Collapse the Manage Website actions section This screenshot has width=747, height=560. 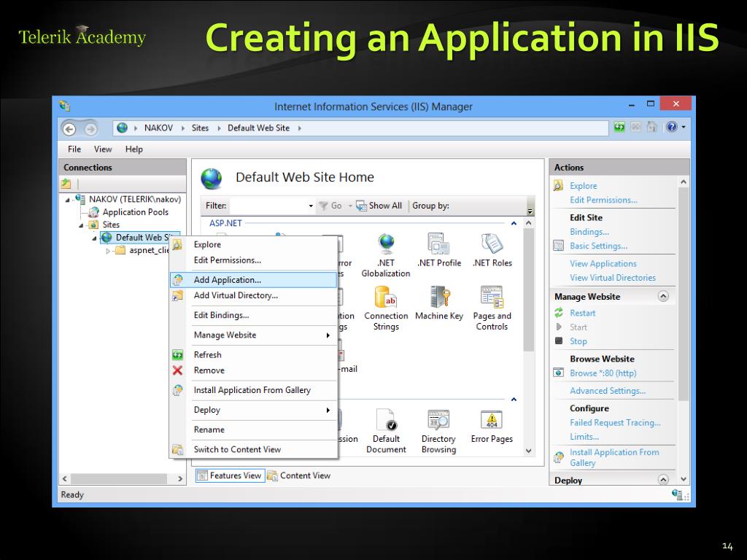[x=662, y=296]
